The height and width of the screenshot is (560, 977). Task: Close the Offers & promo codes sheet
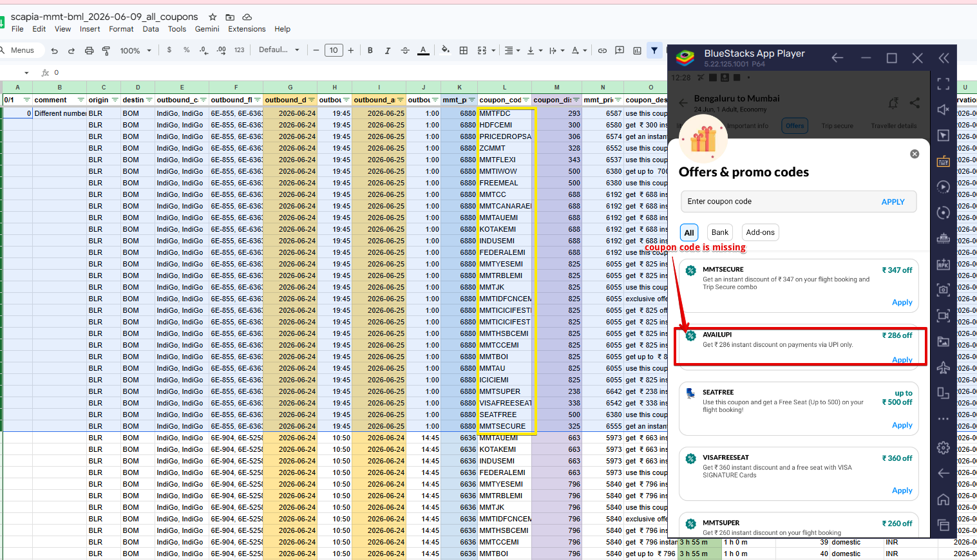point(915,154)
